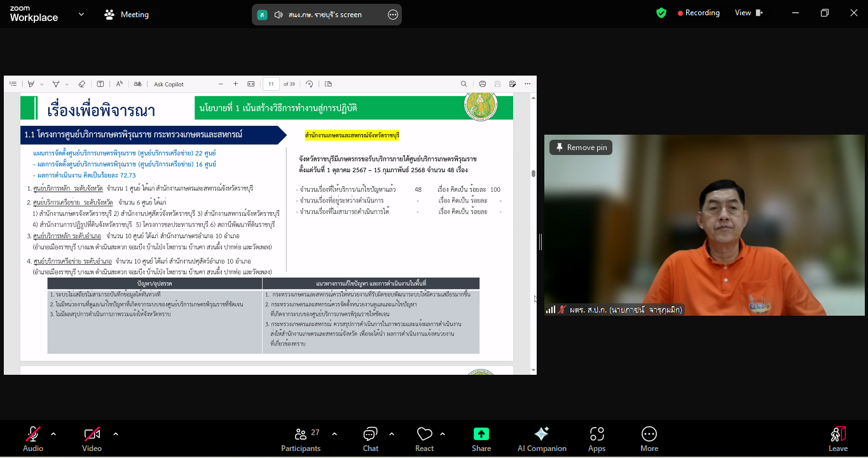Open the AI Companion feature
Screen dimensions: 868x458
[x=541, y=438]
